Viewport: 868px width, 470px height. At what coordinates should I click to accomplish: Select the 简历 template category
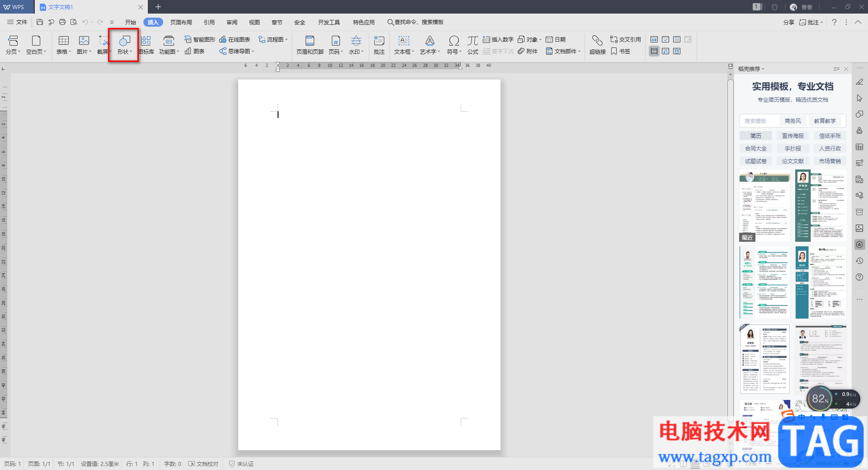(x=755, y=136)
